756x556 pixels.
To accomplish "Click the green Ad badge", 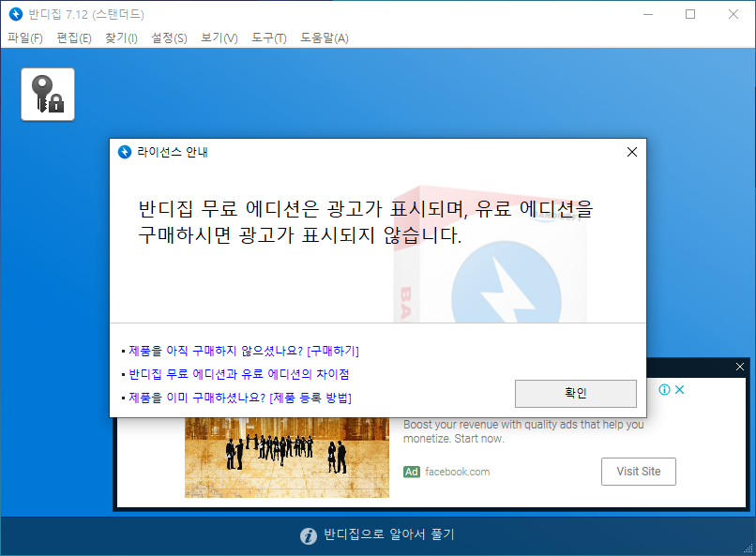I will pyautogui.click(x=411, y=472).
